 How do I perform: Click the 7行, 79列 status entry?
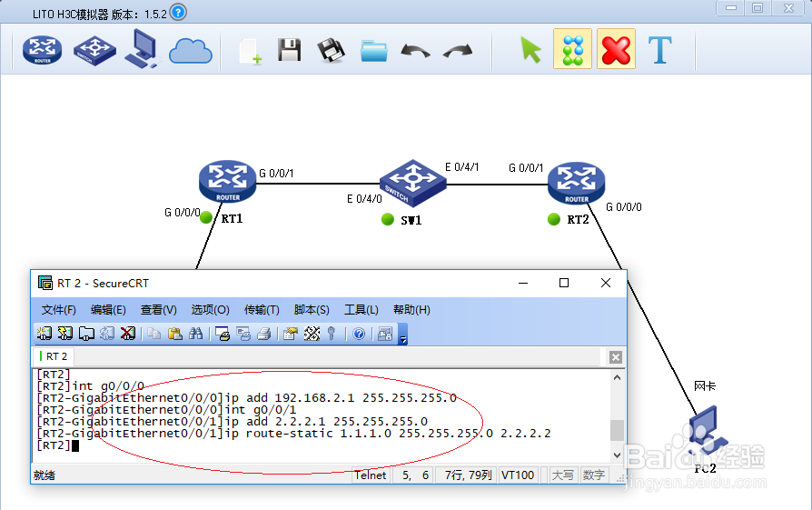468,475
